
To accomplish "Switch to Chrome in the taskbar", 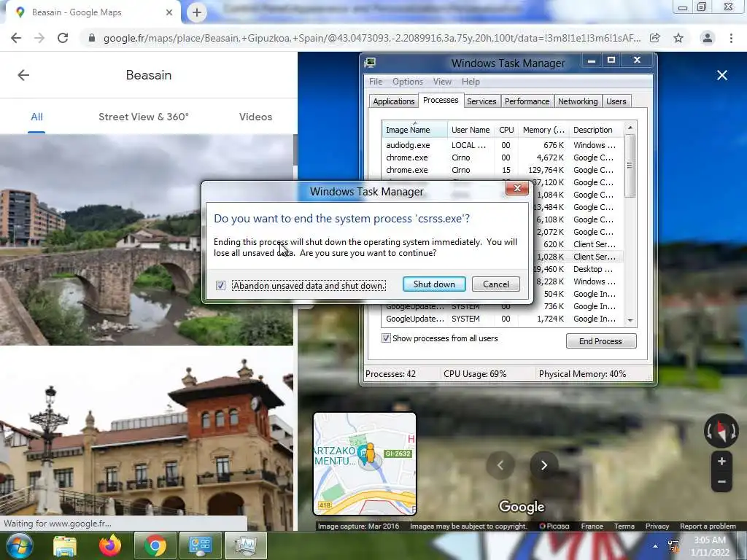I will 155,545.
